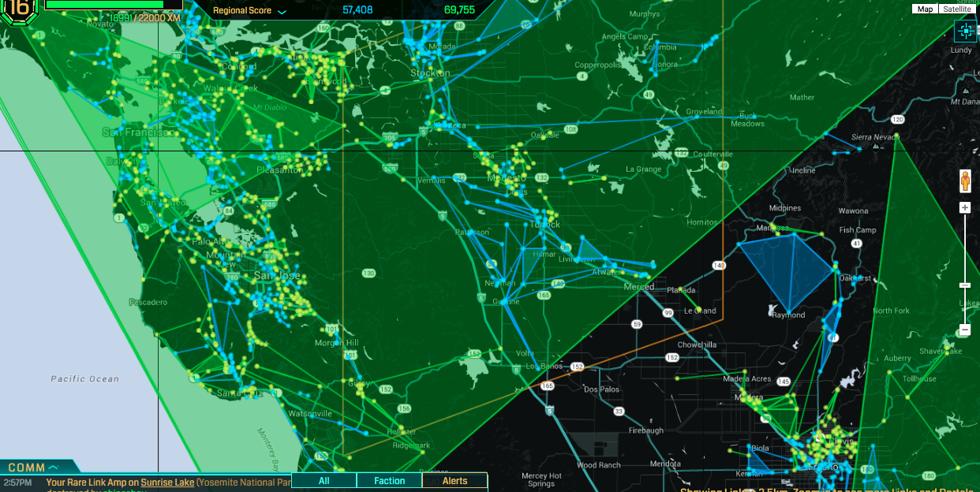Switch to the Faction comm tab

click(x=389, y=481)
